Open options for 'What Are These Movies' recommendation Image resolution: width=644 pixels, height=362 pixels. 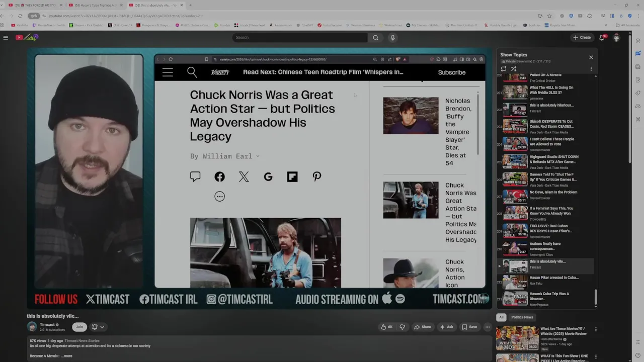click(596, 330)
